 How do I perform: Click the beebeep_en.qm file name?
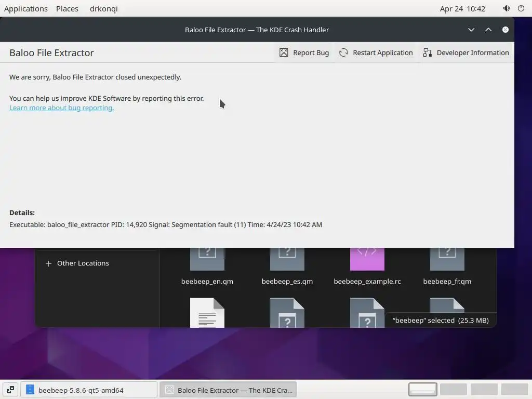(x=207, y=281)
